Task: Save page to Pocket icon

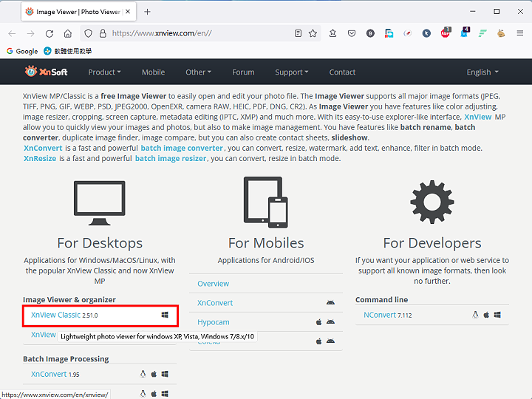Action: click(352, 33)
